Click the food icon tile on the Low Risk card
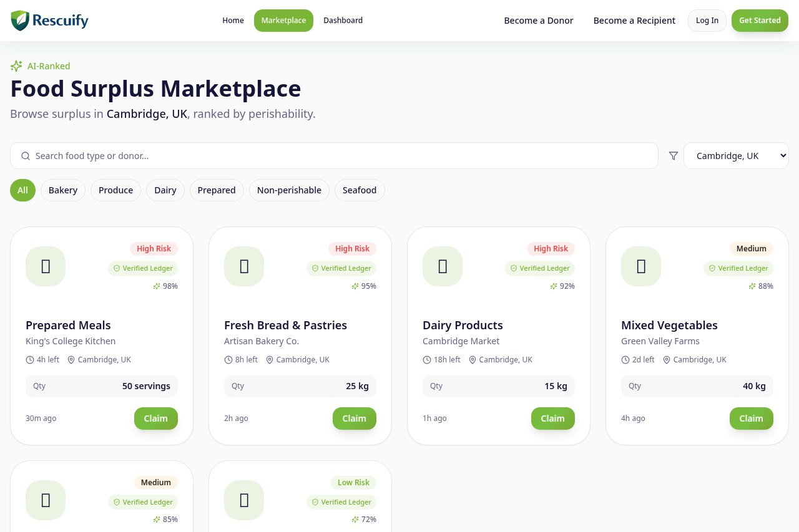Viewport: 799px width, 532px height. tap(244, 500)
